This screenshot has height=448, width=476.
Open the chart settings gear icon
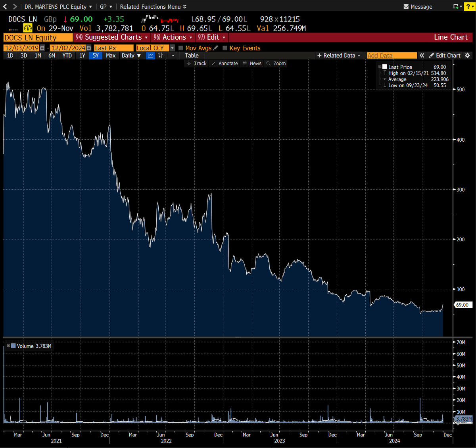pyautogui.click(x=467, y=55)
